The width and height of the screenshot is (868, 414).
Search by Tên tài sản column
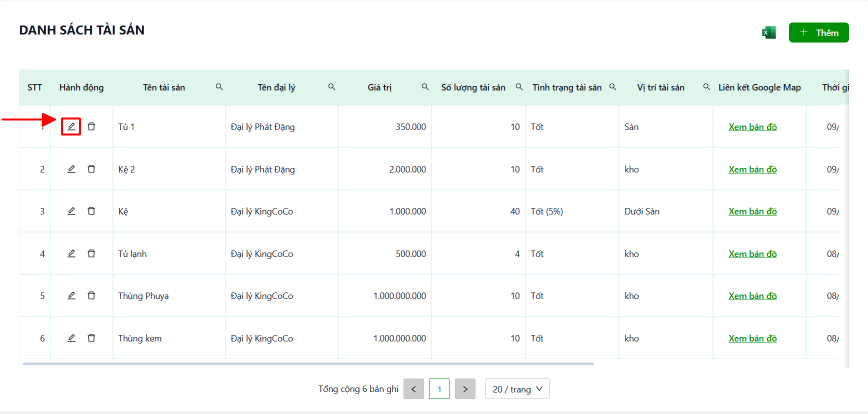(219, 87)
